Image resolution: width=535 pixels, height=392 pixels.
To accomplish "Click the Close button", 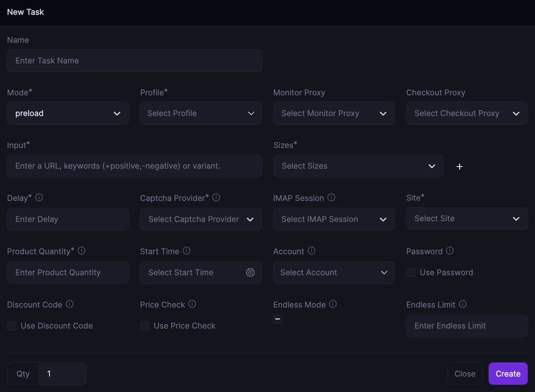I will pos(465,374).
